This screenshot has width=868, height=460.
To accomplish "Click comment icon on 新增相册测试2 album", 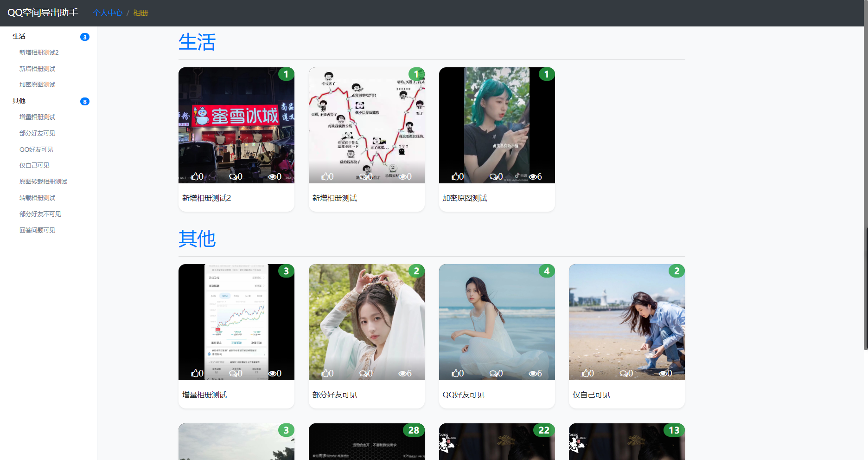I will pyautogui.click(x=233, y=176).
